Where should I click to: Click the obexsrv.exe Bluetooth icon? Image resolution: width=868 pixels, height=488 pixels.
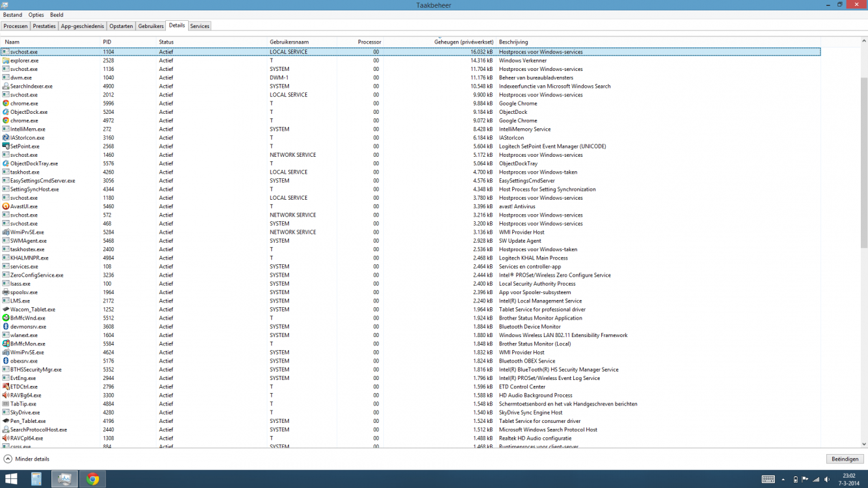6,361
